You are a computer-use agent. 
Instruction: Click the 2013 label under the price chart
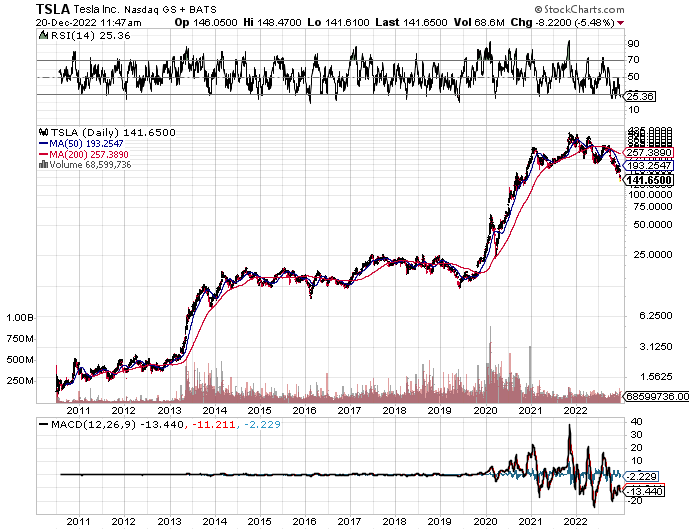pyautogui.click(x=170, y=411)
